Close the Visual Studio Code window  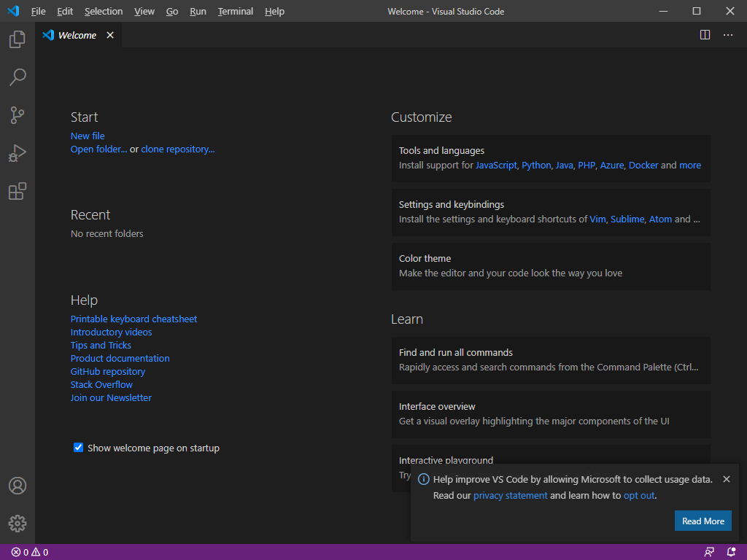point(729,11)
